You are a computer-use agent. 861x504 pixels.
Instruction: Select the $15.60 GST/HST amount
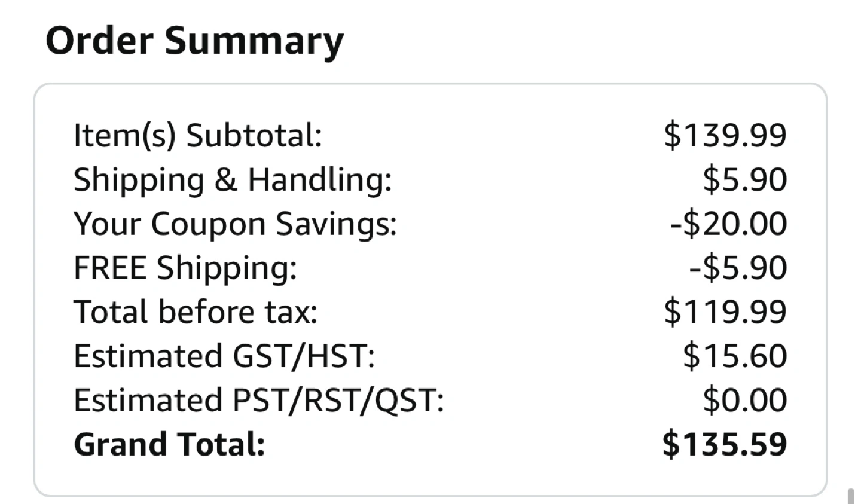pos(734,356)
